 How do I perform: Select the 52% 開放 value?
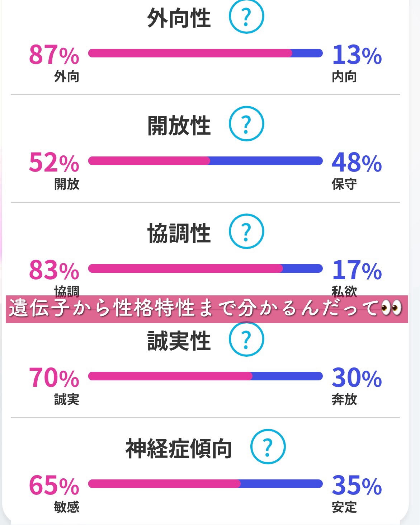point(54,163)
